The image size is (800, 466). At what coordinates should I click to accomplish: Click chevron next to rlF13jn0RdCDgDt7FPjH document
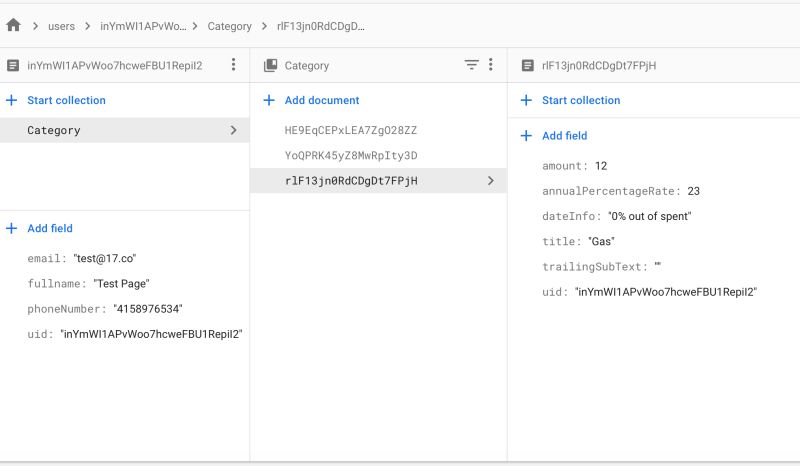(x=490, y=181)
